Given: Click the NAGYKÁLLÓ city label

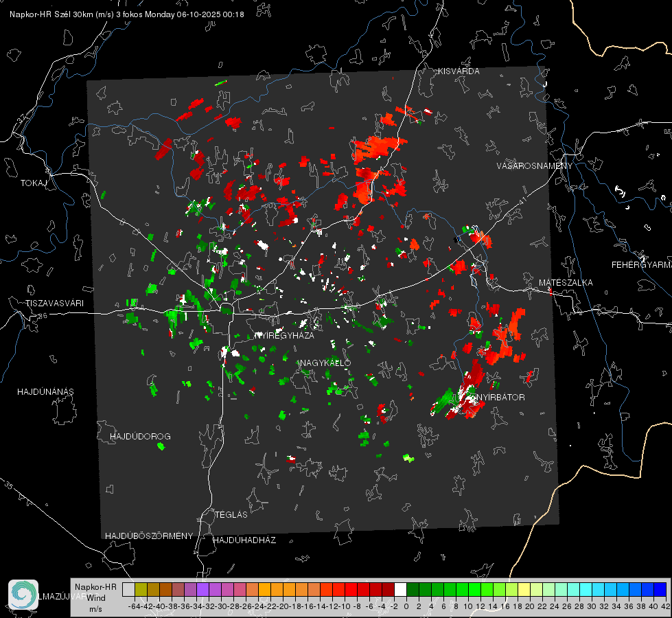Looking at the screenshot, I should coord(325,363).
